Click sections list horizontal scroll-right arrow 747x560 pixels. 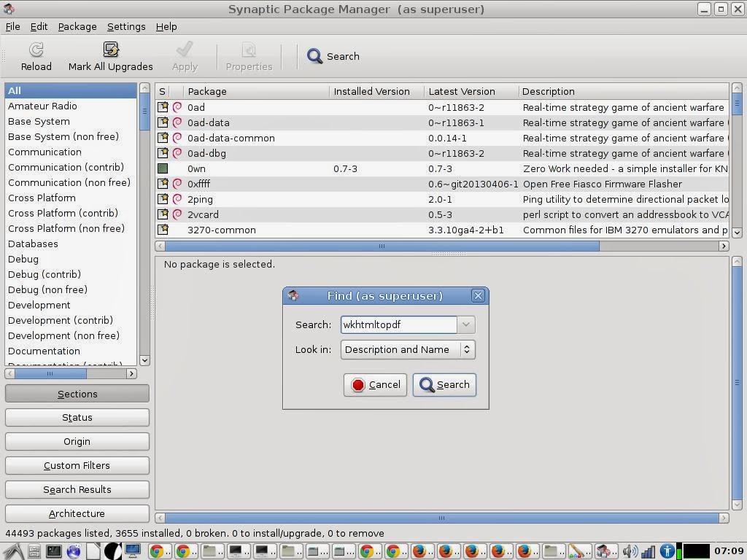[131, 374]
